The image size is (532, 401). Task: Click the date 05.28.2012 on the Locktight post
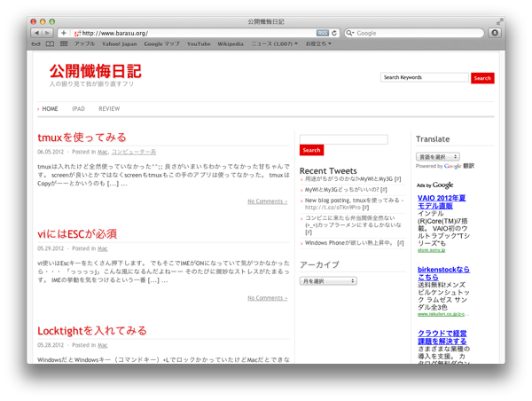point(51,345)
